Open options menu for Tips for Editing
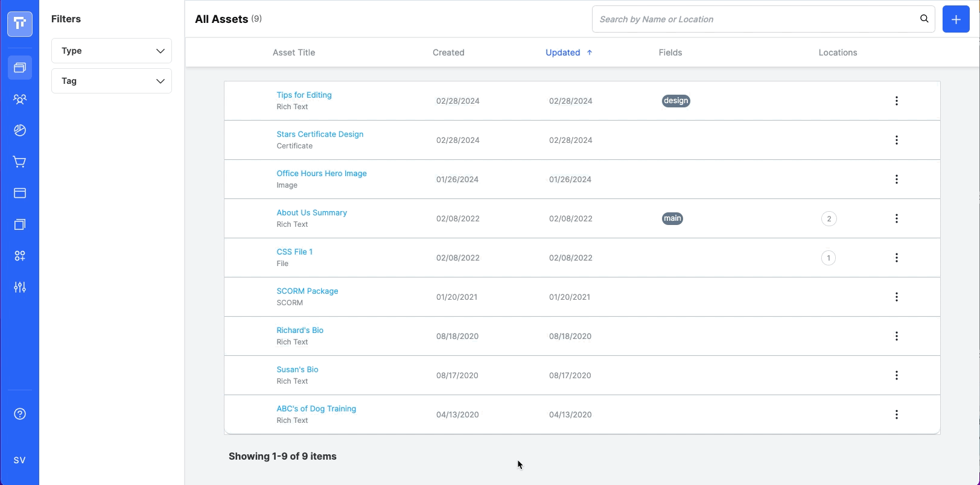The image size is (980, 485). click(x=896, y=101)
